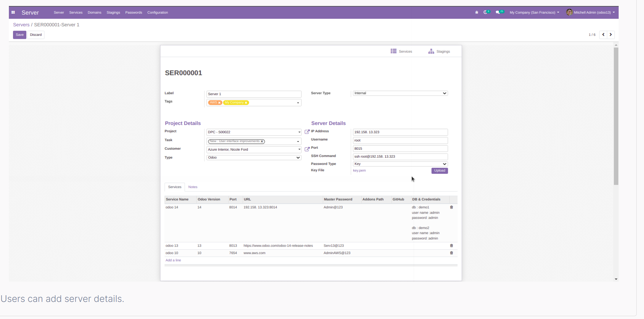Screen dimensions: 644x319
Task: Save the server record
Action: [x=19, y=35]
